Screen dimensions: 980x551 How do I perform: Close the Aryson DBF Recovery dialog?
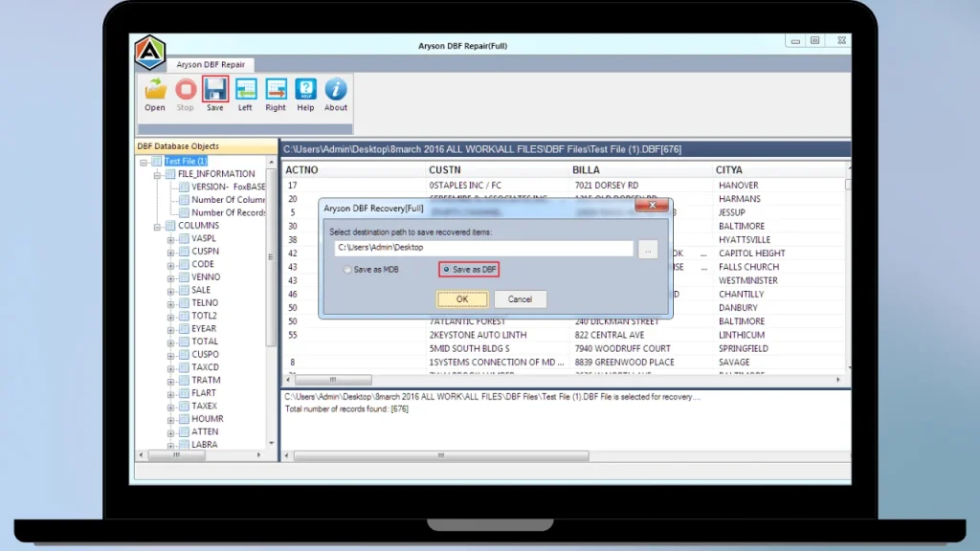pyautogui.click(x=652, y=205)
